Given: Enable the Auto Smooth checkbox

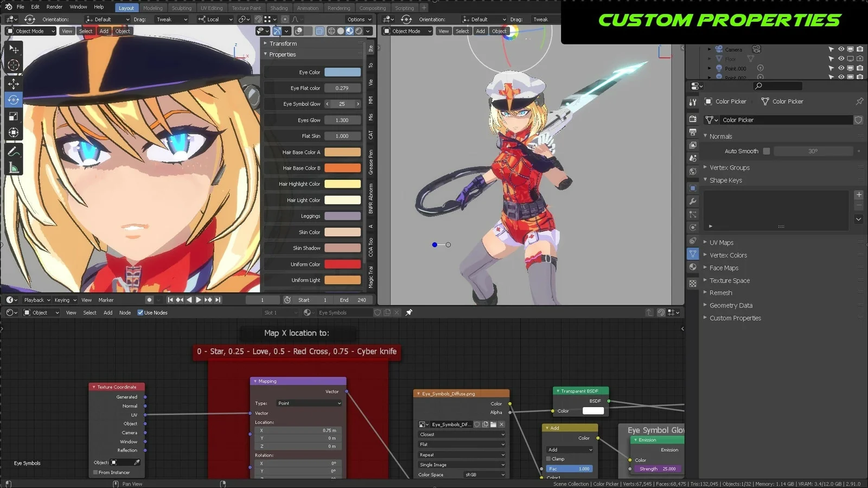Looking at the screenshot, I should click(x=767, y=151).
